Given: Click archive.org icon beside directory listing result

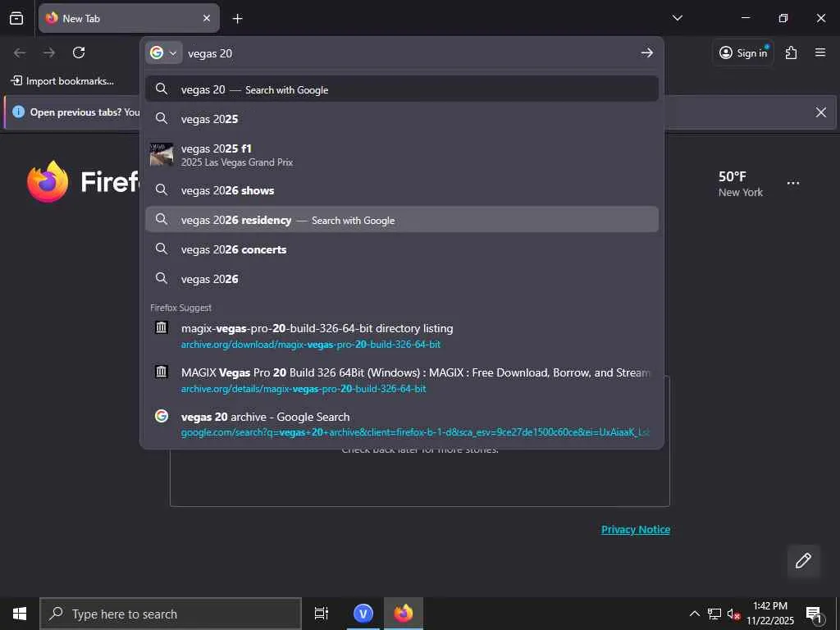Looking at the screenshot, I should pyautogui.click(x=162, y=327).
